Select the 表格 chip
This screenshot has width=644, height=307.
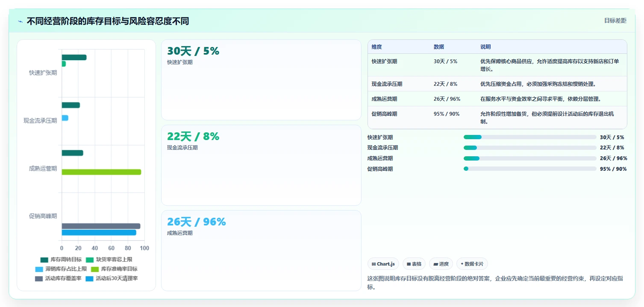coord(414,264)
